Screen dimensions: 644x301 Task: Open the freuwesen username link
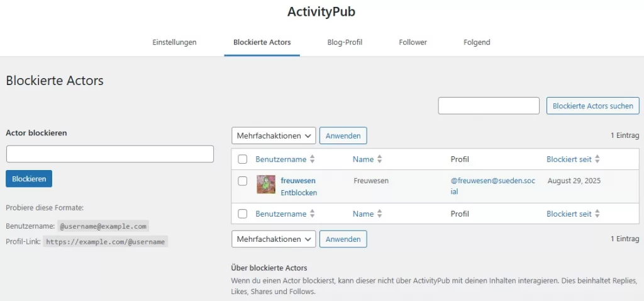[x=298, y=181]
